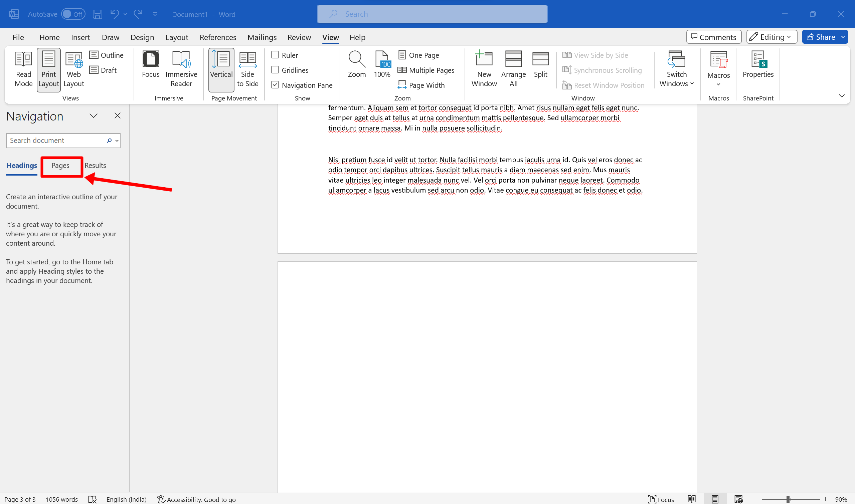This screenshot has width=855, height=504.
Task: Check the Gridlines checkbox
Action: tap(275, 70)
